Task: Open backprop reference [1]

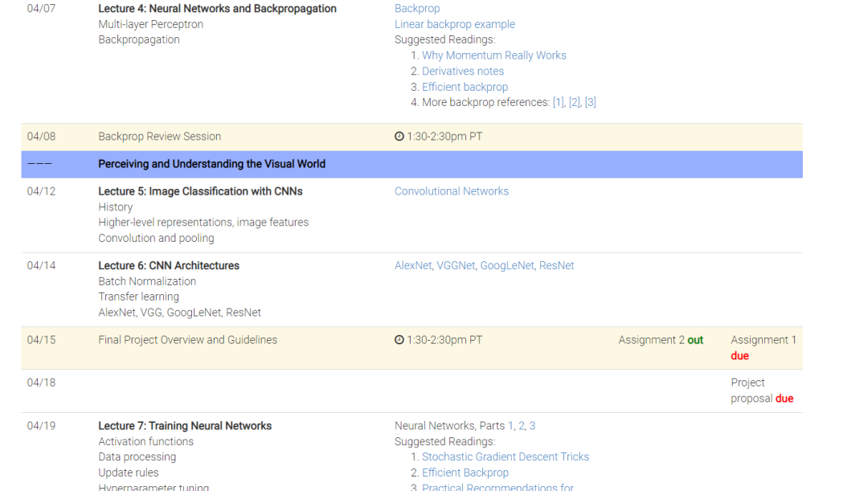Action: tap(559, 102)
